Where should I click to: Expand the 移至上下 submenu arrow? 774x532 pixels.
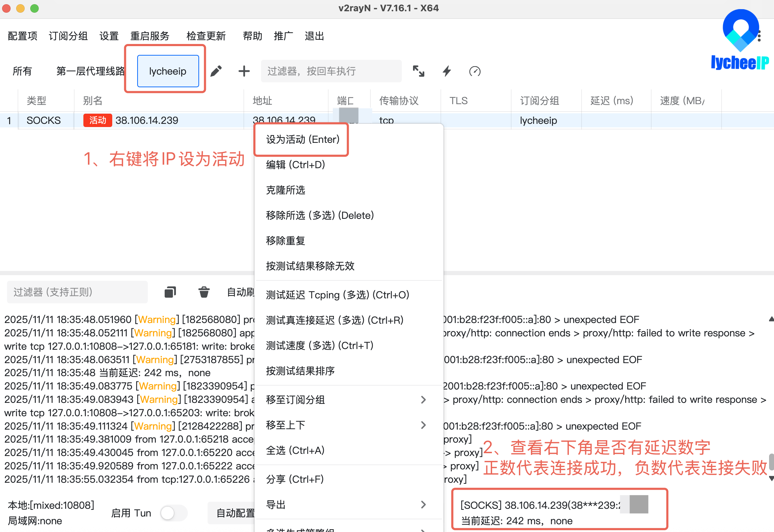point(423,425)
